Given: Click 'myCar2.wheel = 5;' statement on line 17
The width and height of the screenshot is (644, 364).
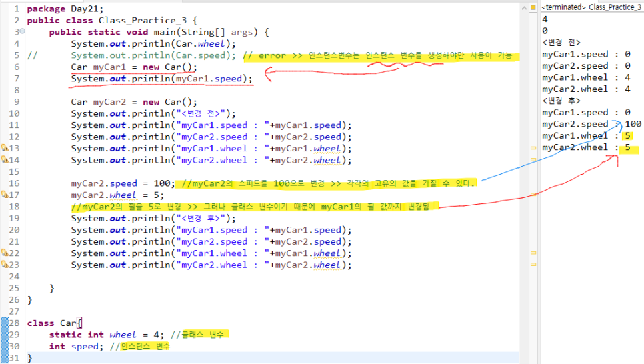Looking at the screenshot, I should point(117,195).
